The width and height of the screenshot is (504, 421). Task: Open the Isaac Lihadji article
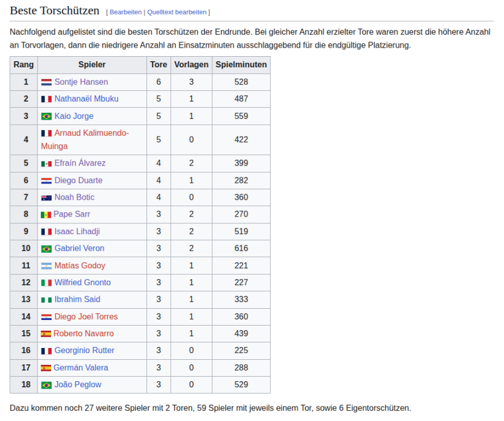77,231
